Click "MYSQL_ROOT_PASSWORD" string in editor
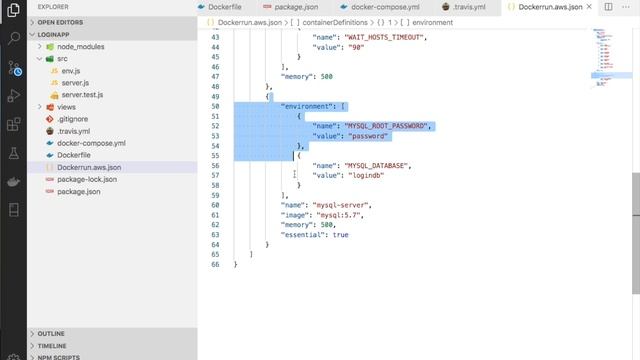 point(386,126)
